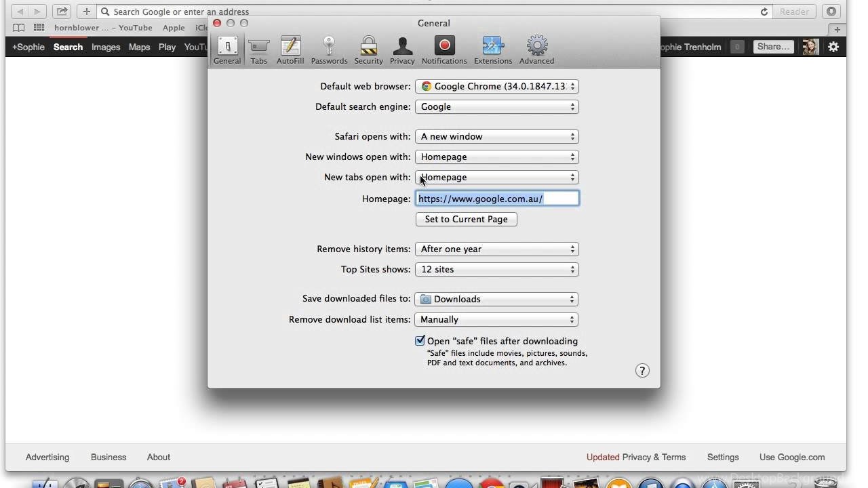Open Google settings gear icon
This screenshot has height=488, width=868.
(x=833, y=47)
